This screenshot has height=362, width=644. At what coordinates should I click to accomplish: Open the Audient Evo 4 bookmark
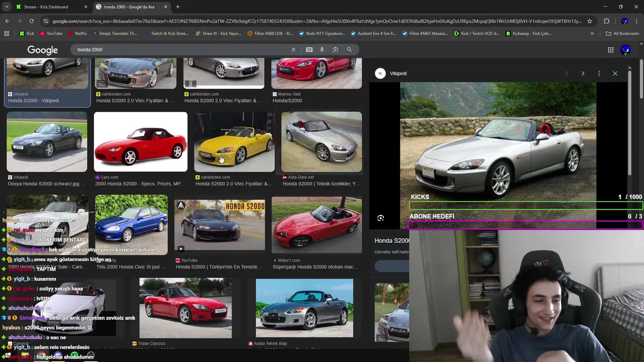point(373,34)
